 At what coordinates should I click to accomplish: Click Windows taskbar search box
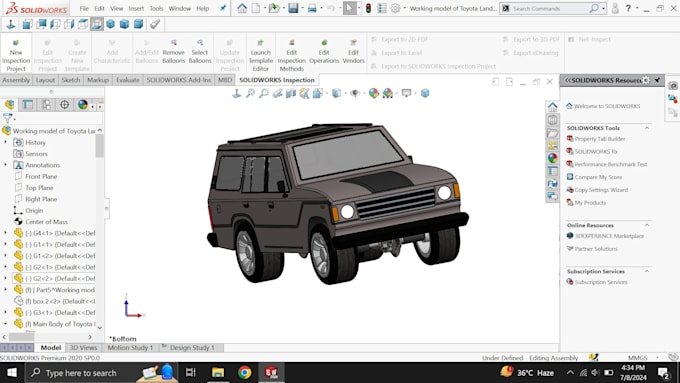tap(81, 372)
